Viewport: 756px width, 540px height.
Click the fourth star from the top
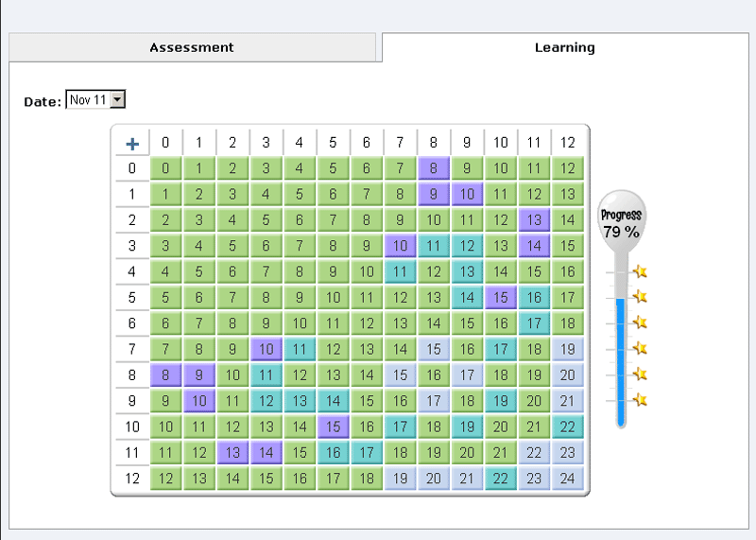click(x=640, y=348)
